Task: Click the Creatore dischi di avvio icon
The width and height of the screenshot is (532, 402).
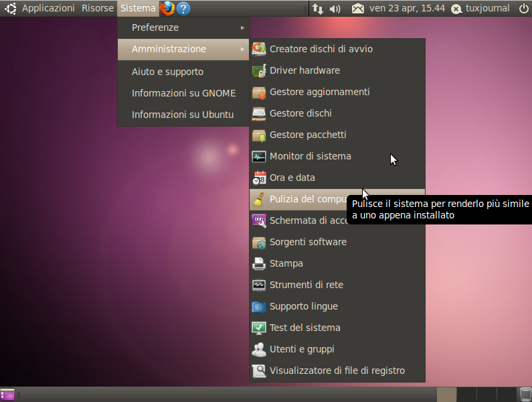Action: (x=259, y=49)
